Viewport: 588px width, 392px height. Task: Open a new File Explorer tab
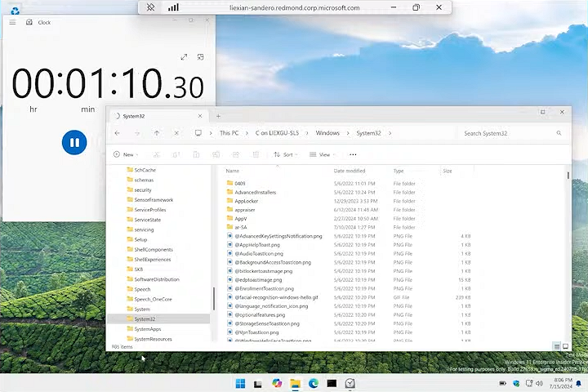(218, 116)
